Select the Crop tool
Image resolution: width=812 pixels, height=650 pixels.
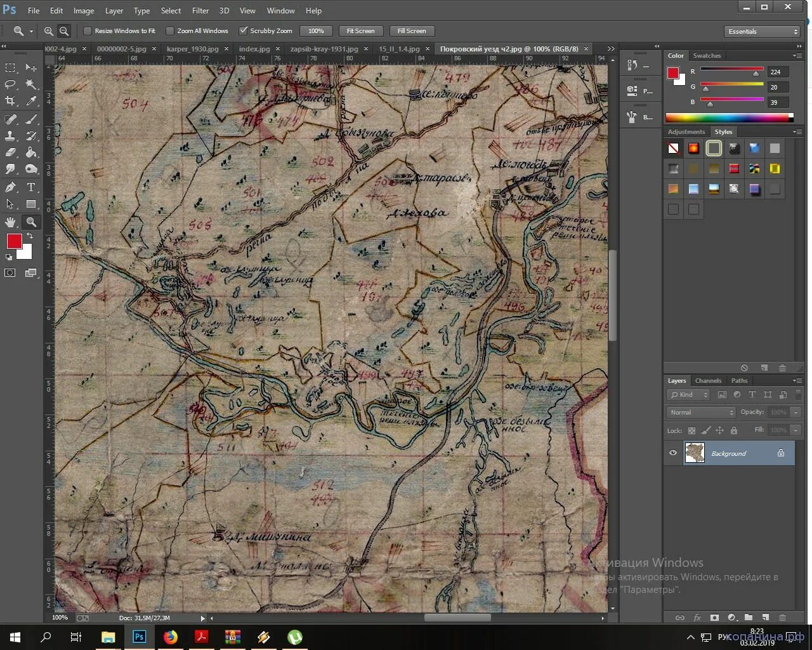point(10,101)
